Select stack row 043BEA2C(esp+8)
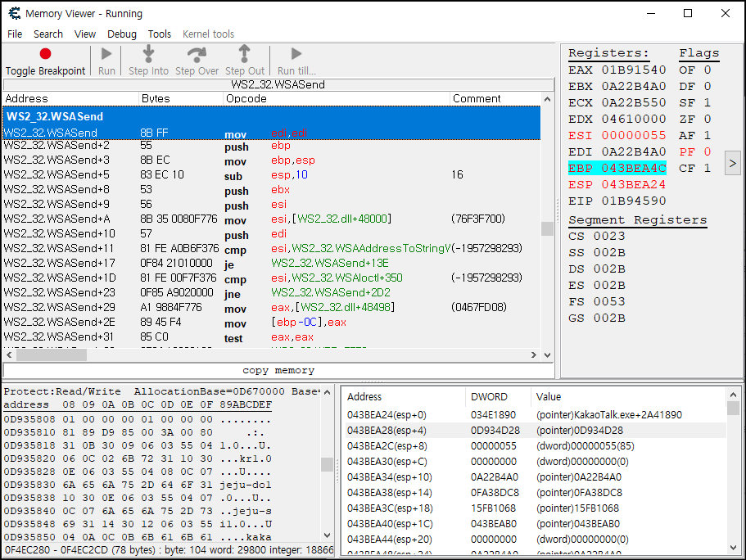The width and height of the screenshot is (746, 560). [x=536, y=446]
